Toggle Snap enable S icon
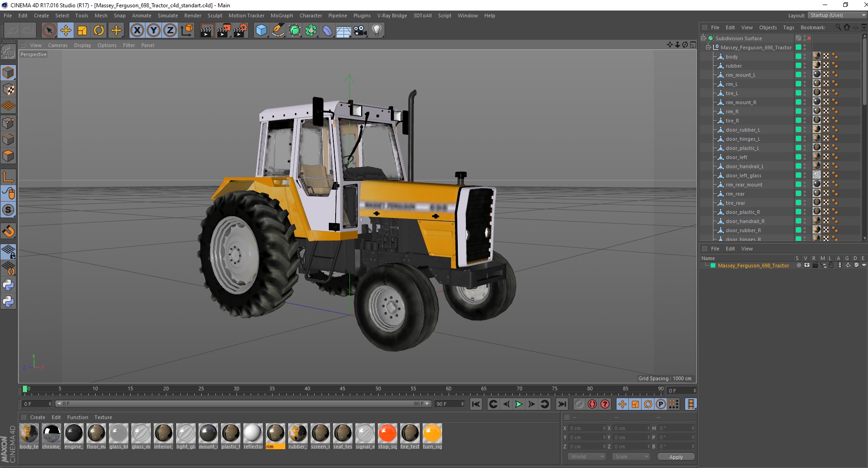The height and width of the screenshot is (468, 868). (x=8, y=210)
